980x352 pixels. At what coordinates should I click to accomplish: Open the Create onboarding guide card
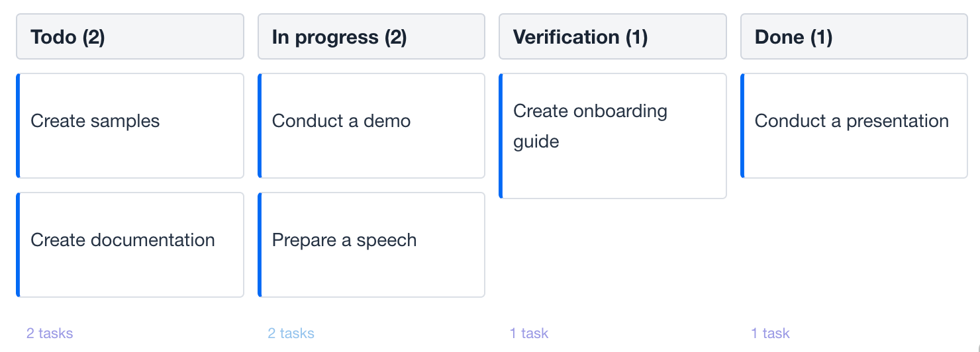click(612, 136)
